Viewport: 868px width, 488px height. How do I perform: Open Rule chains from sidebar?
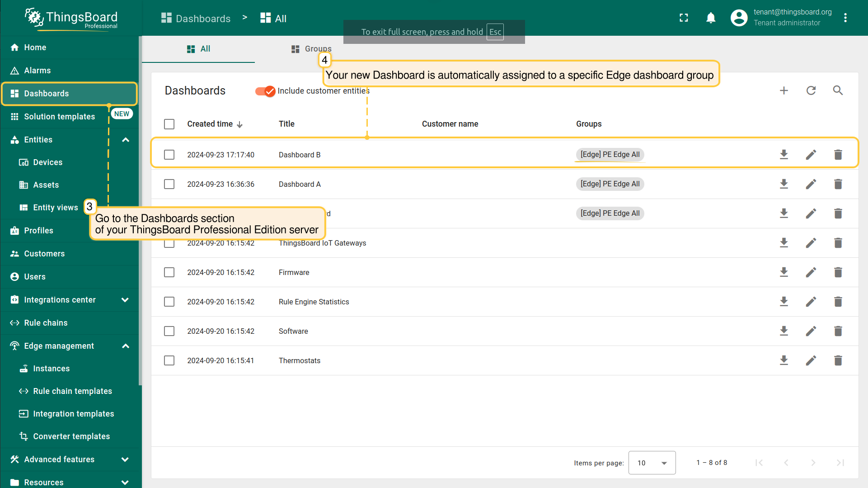click(x=46, y=323)
